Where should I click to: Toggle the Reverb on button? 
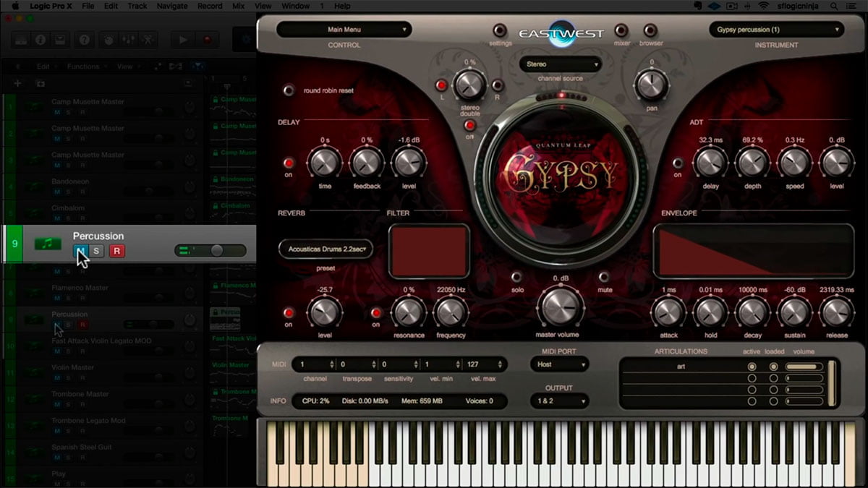289,312
